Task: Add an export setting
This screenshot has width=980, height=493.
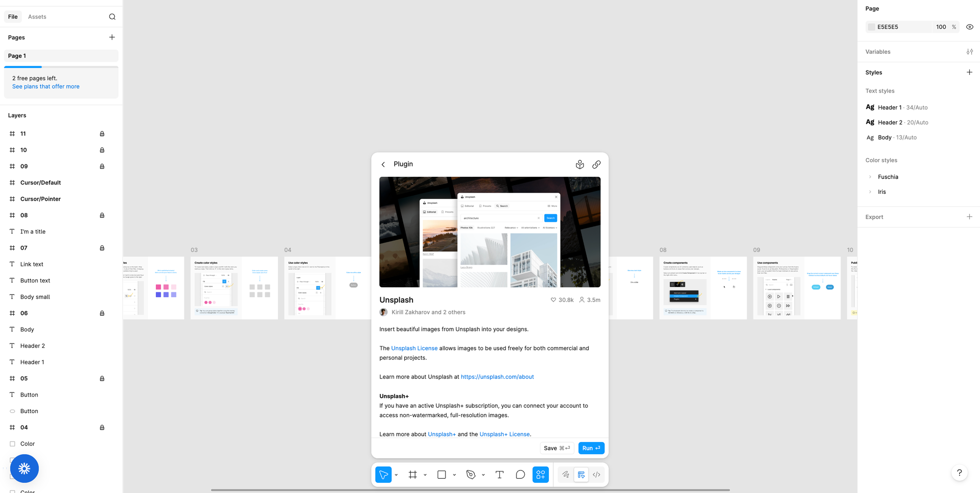Action: (969, 217)
